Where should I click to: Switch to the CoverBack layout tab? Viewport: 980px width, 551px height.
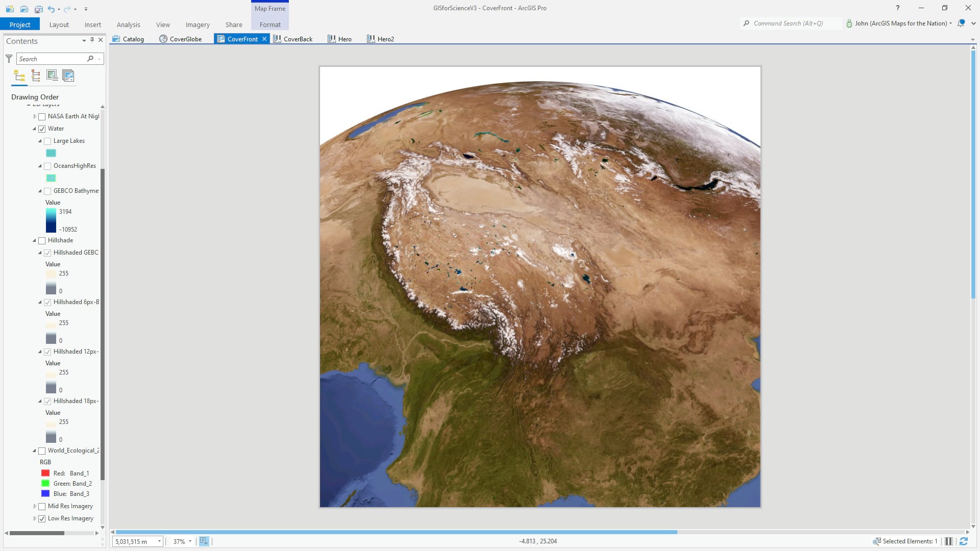click(297, 39)
